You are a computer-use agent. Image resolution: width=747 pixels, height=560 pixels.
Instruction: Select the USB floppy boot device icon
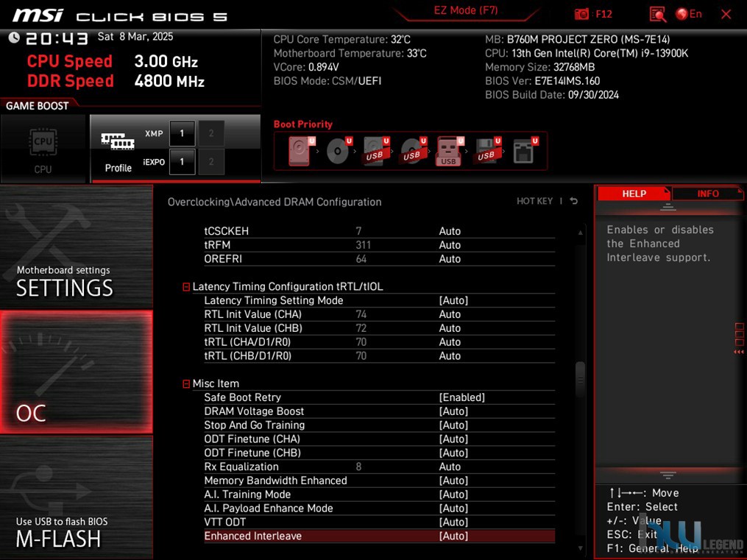(x=487, y=151)
